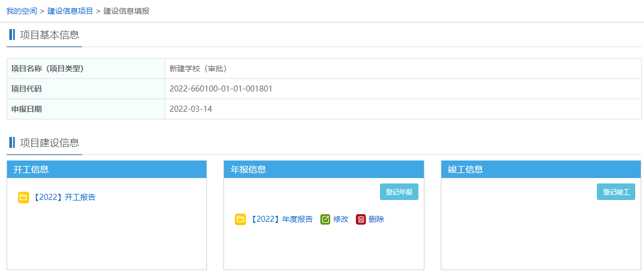644x275 pixels.
Task: Open the 【2022】年度报告 link
Action: coord(281,219)
